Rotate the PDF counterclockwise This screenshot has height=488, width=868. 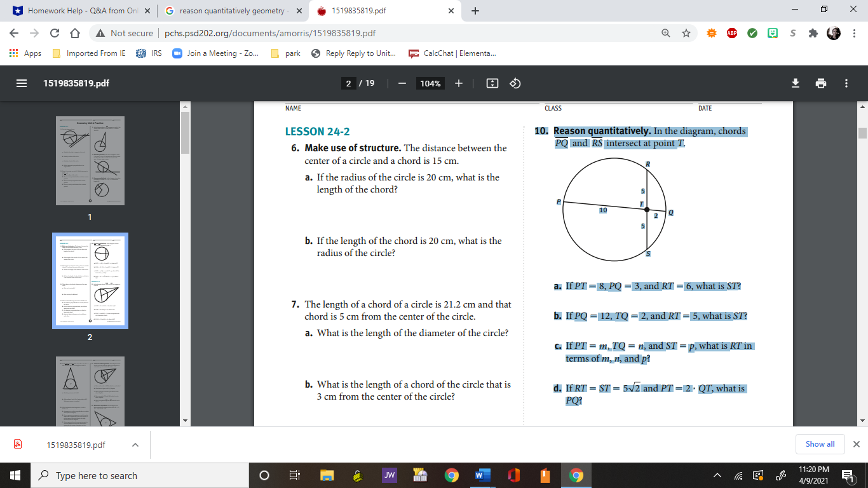click(x=515, y=83)
